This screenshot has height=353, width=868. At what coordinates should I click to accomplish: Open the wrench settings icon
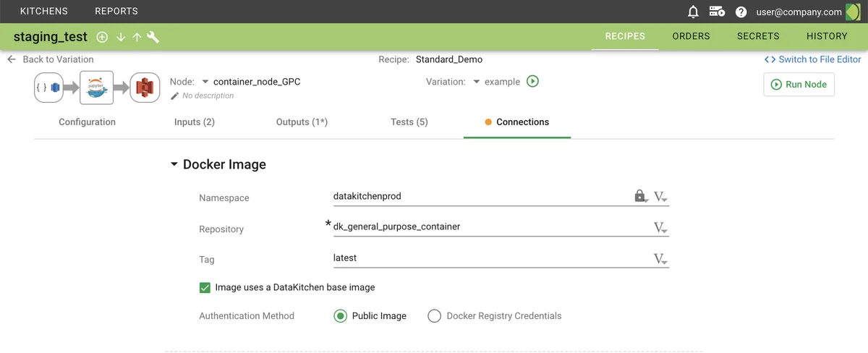[x=153, y=37]
